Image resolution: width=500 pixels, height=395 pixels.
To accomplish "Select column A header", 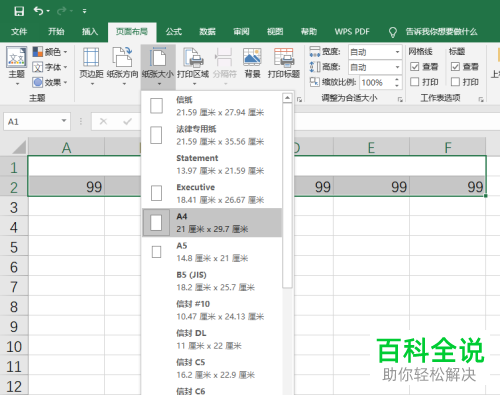I will (66, 147).
